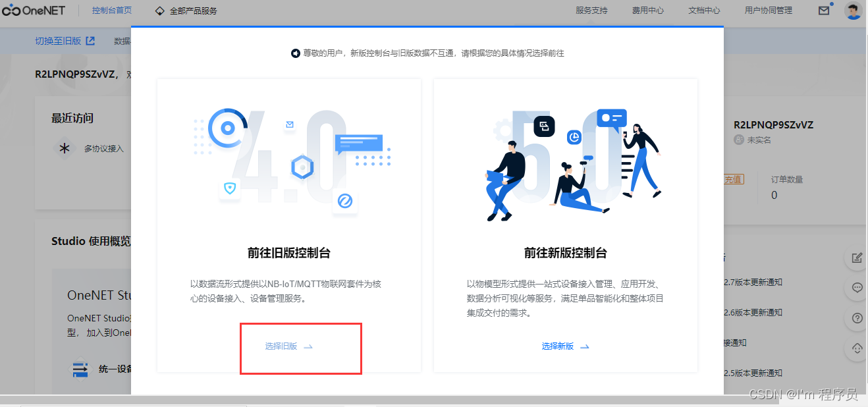Open 费用中心 from the top navigation
Screen dimensions: 868x407
[647, 11]
